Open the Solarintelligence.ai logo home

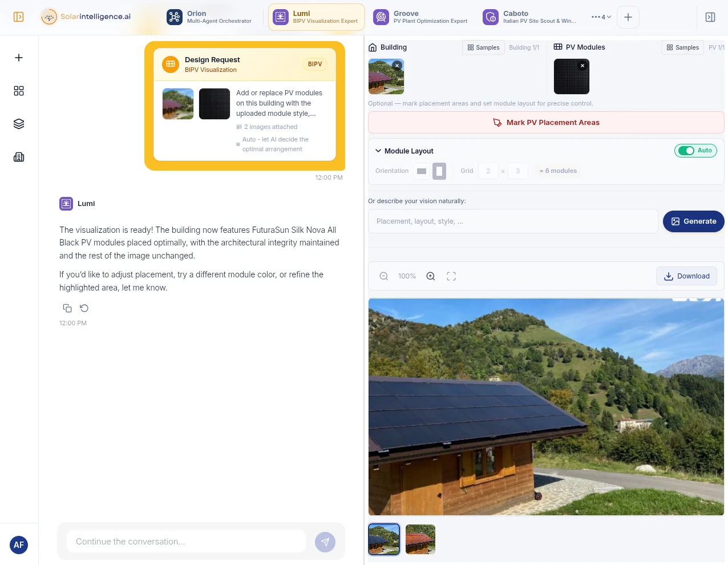coord(86,17)
